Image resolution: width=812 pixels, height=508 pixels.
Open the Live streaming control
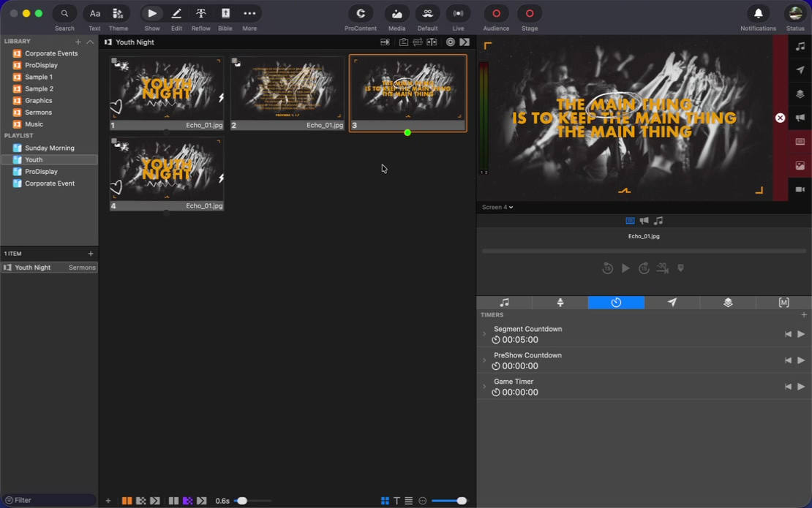pos(458,13)
